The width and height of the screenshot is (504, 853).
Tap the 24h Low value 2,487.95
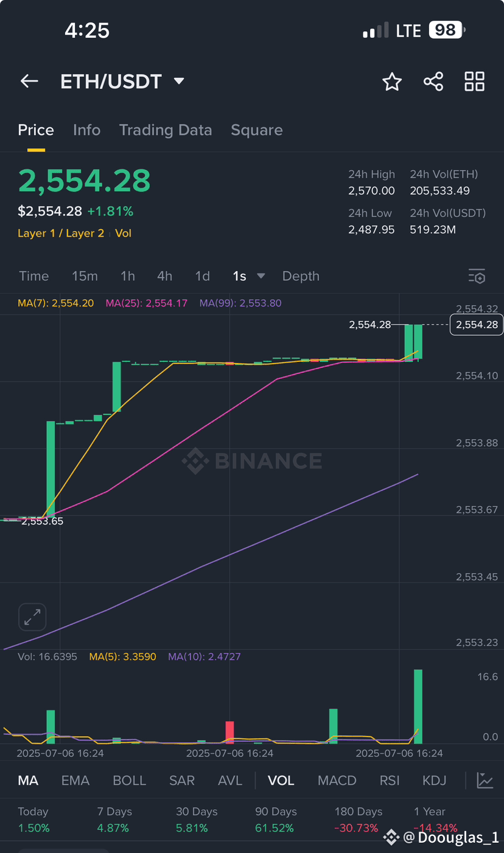click(371, 230)
